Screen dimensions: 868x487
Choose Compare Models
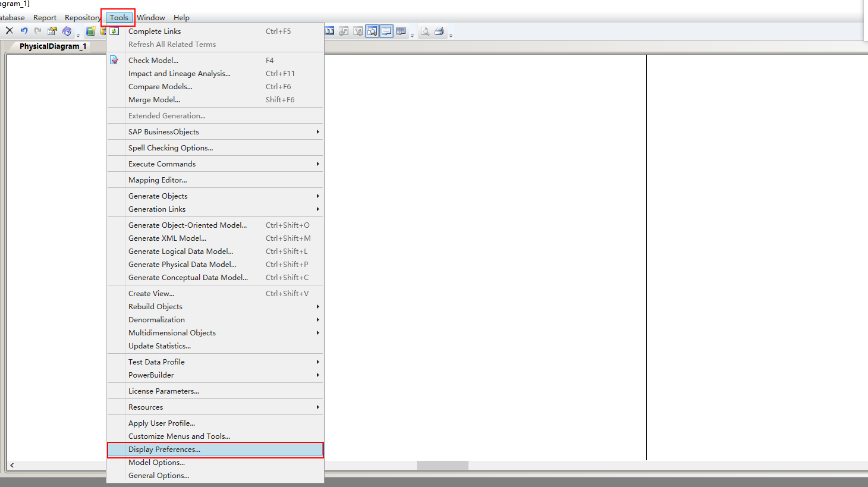[x=215, y=87]
